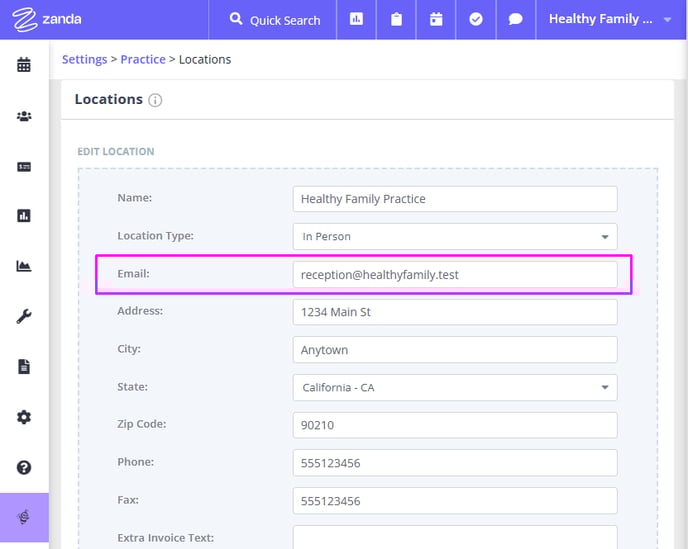688x549 pixels.
Task: Open the chat messages icon in top bar
Action: click(516, 19)
